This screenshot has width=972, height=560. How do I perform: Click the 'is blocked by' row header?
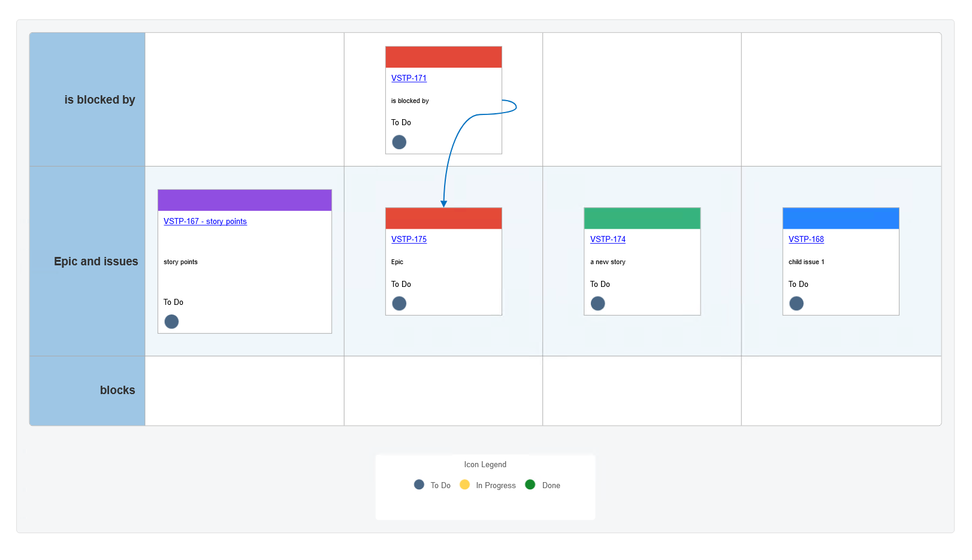[99, 99]
